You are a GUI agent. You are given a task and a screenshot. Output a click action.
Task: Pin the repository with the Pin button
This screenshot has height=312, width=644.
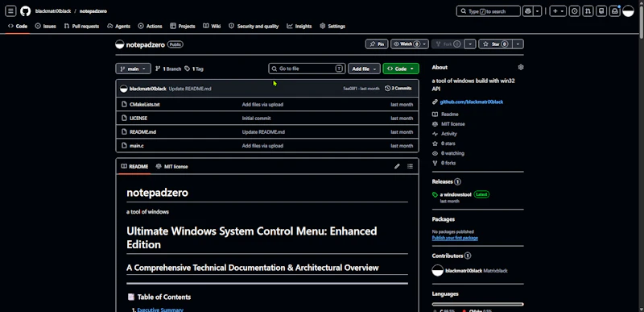[377, 44]
